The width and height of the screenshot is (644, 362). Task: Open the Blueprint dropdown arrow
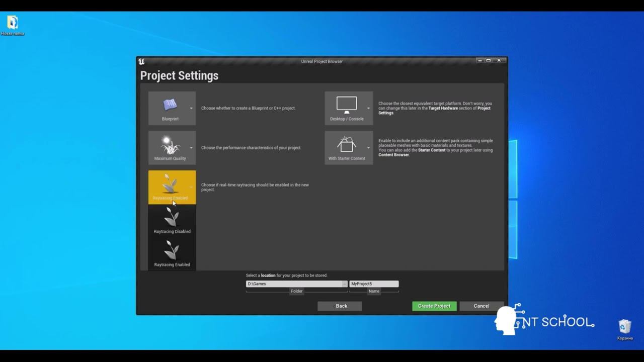tap(191, 108)
